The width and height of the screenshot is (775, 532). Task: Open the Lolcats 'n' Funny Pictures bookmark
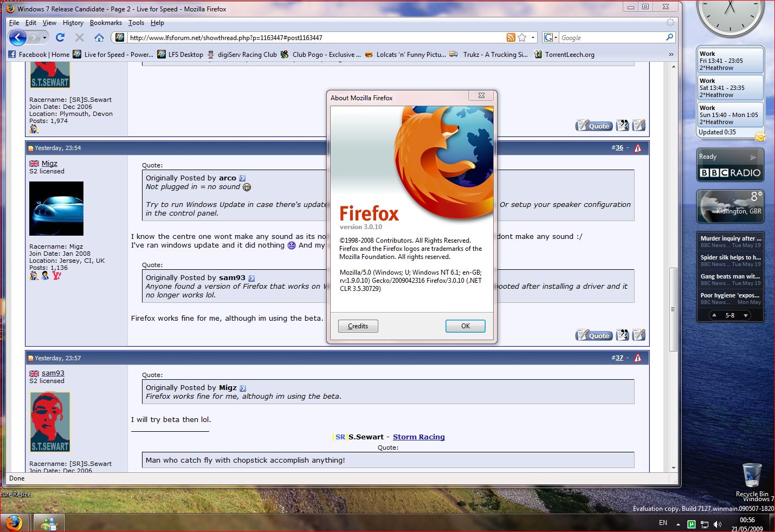(405, 54)
